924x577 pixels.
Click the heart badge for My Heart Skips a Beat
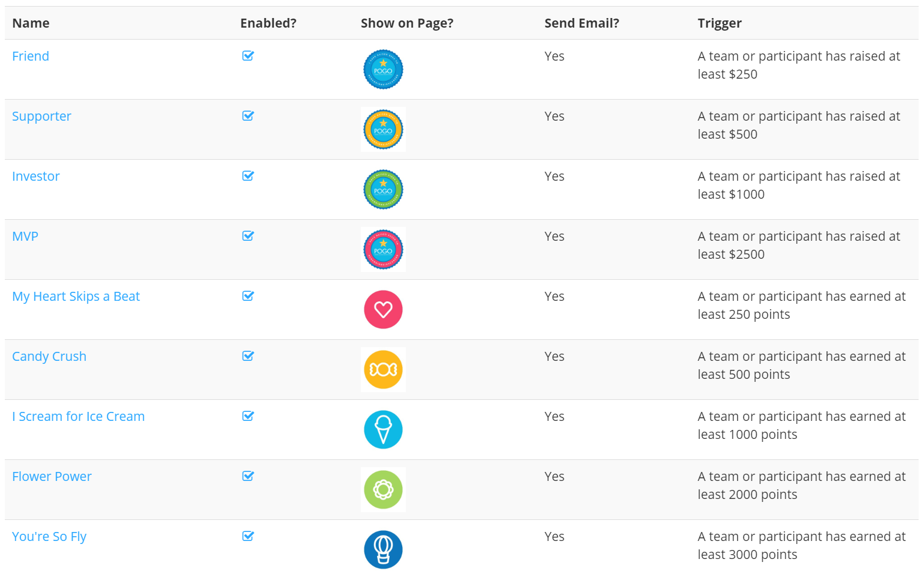click(383, 309)
